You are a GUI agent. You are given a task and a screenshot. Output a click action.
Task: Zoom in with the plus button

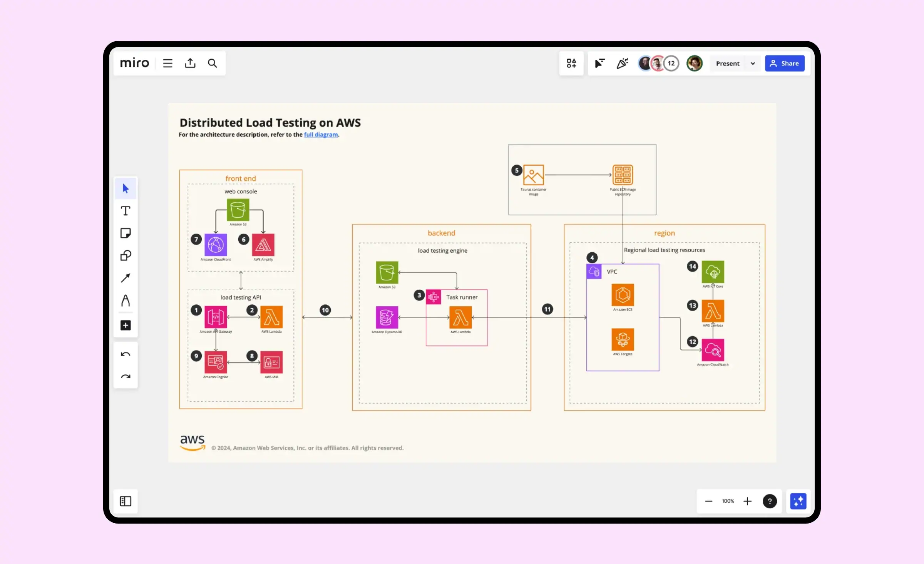pyautogui.click(x=747, y=501)
